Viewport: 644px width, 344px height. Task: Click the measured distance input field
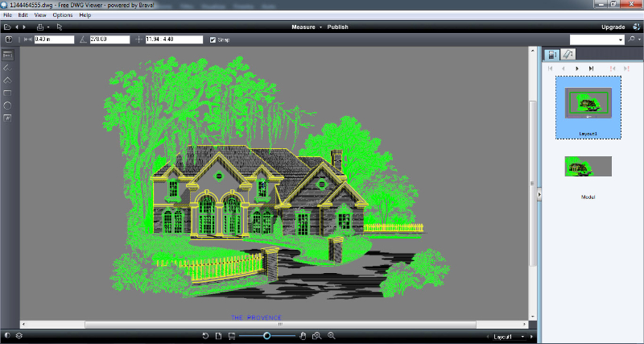point(54,39)
